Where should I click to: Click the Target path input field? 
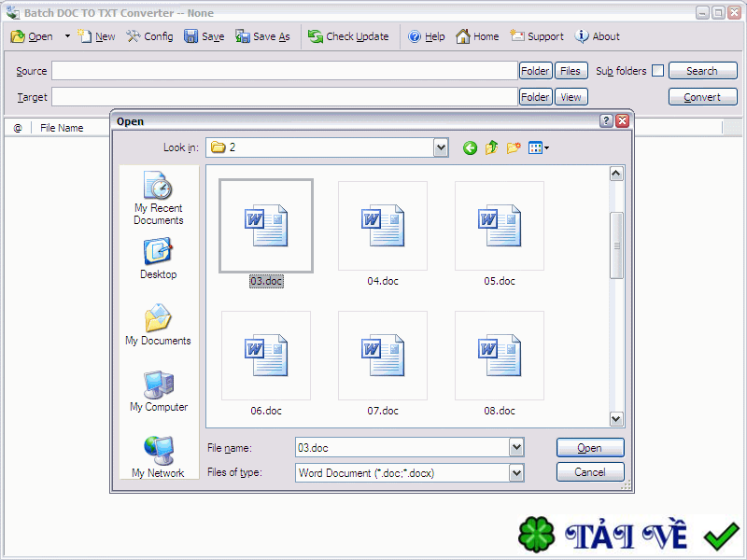[285, 97]
